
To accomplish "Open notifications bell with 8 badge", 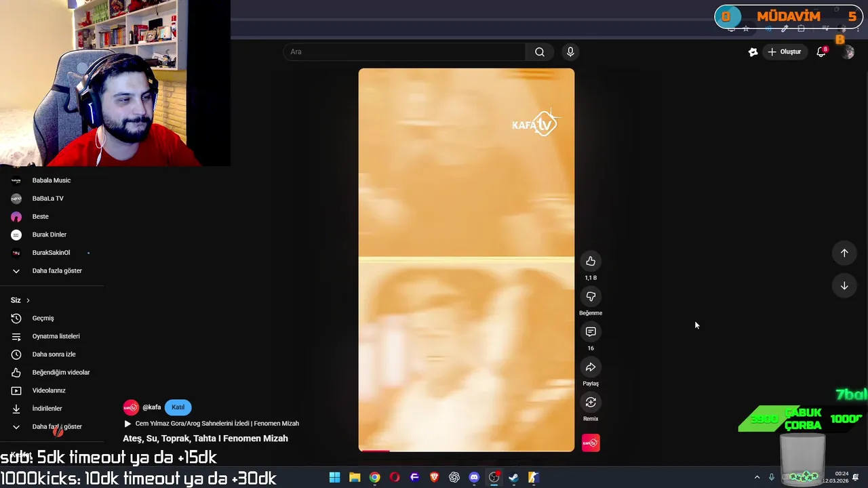I will [821, 52].
